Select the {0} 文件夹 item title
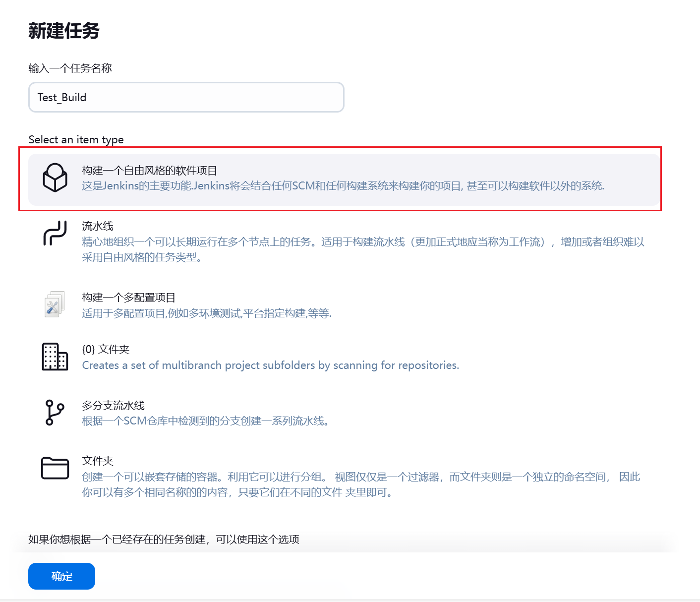Screen dimensions: 700x602 pos(106,349)
